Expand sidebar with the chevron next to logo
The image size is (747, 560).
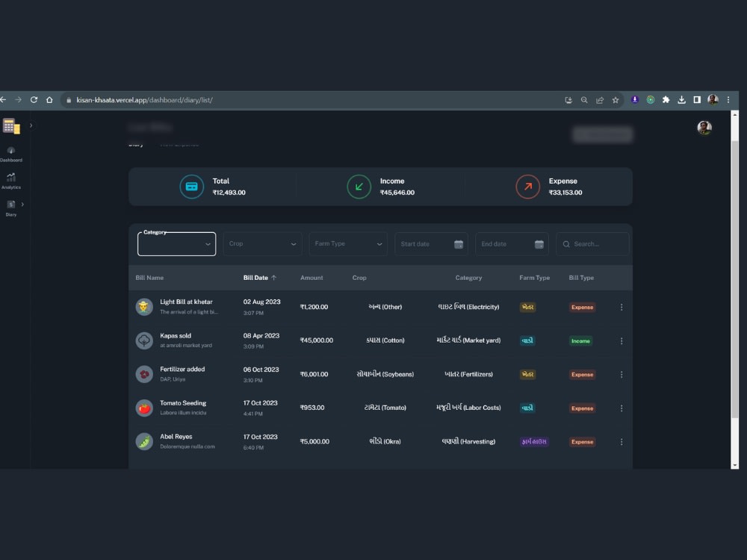[x=31, y=125]
